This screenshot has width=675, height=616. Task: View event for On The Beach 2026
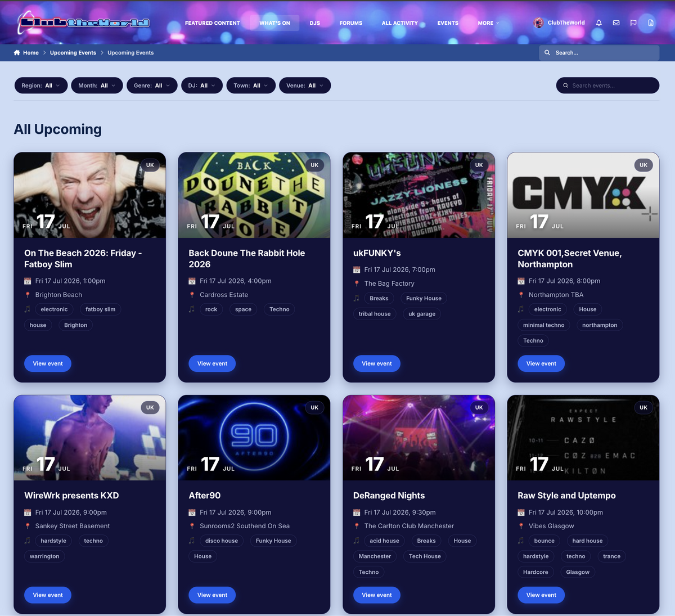(x=48, y=363)
